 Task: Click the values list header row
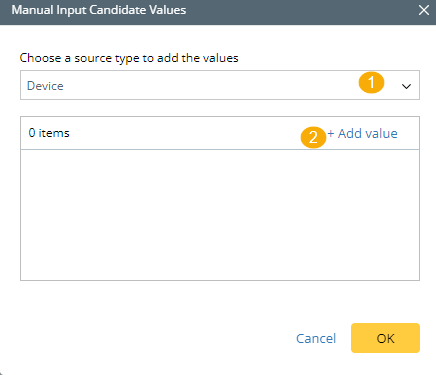pos(220,133)
